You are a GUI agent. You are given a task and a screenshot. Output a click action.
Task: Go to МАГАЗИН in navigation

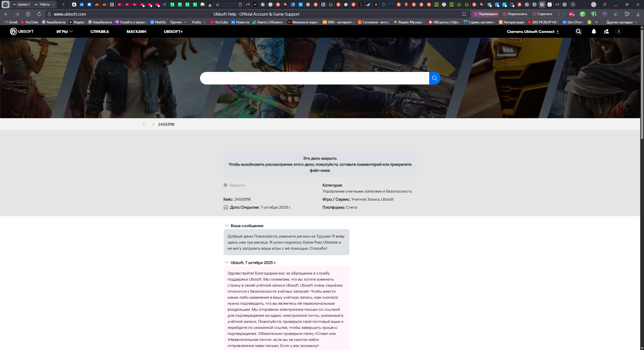tap(136, 31)
